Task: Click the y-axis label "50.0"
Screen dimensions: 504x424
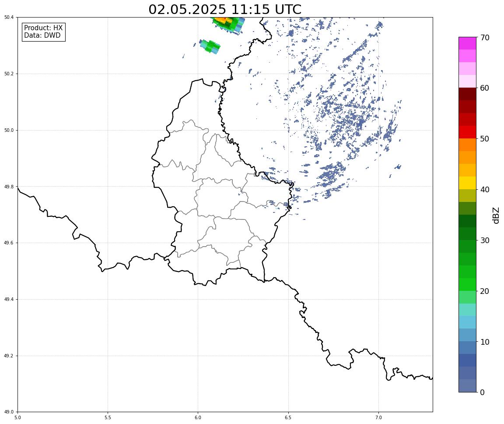Action: 9,130
